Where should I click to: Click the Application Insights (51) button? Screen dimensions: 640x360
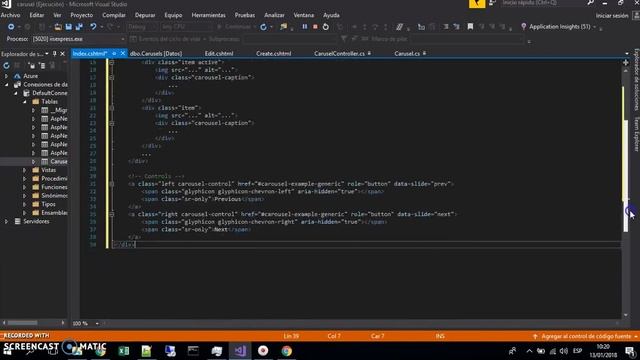point(560,27)
